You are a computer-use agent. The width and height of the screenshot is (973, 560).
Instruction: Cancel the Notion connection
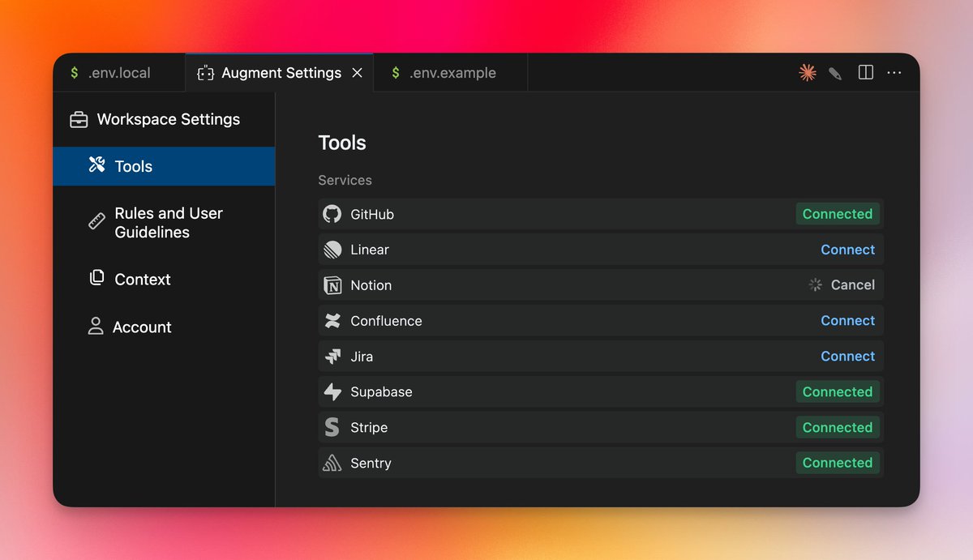point(852,285)
